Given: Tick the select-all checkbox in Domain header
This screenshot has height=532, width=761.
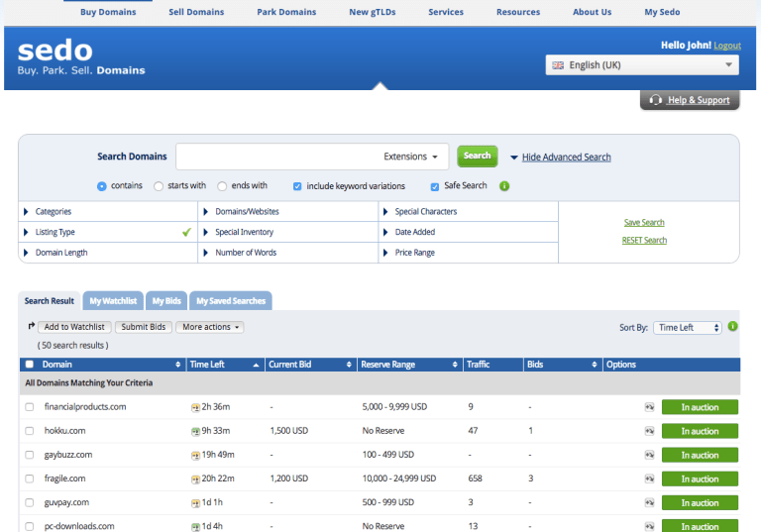Looking at the screenshot, I should point(30,364).
